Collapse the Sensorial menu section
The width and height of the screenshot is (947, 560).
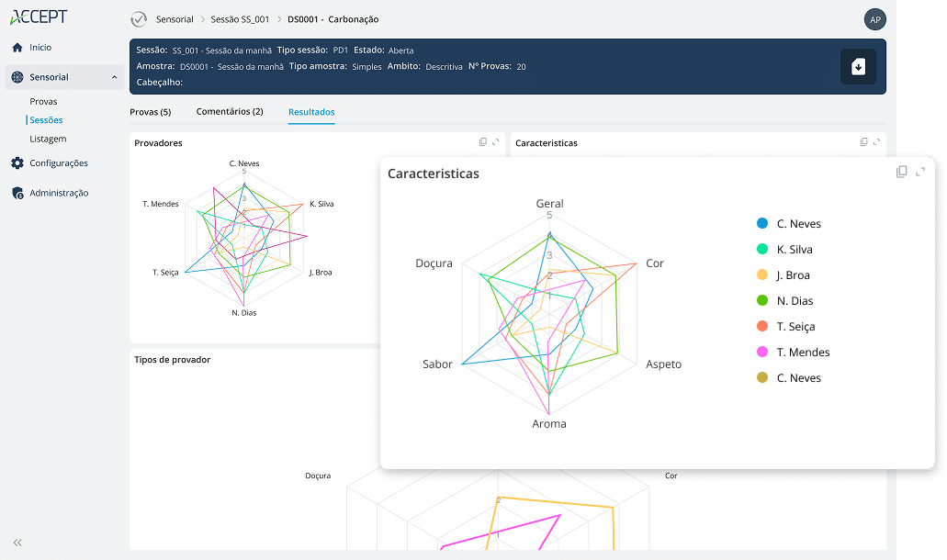point(114,77)
